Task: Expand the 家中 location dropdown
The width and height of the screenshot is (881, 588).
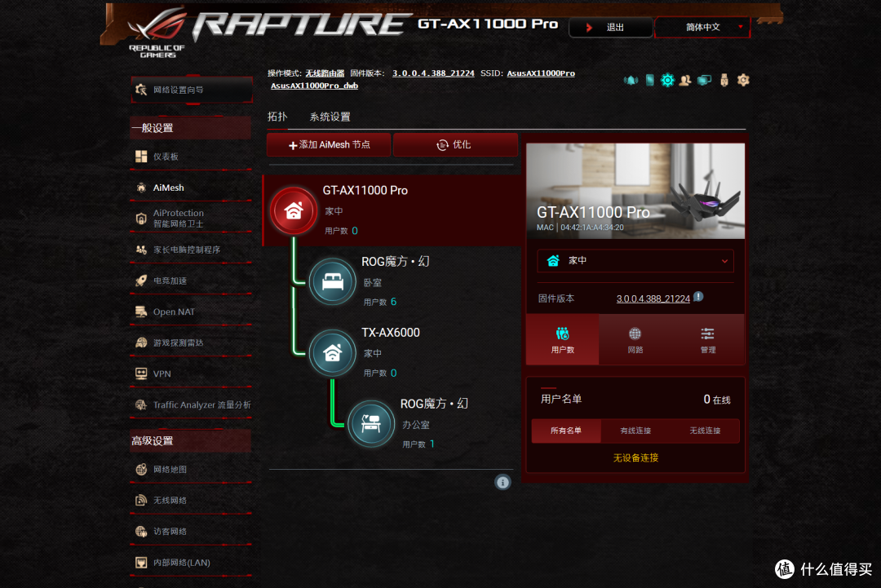Action: [x=635, y=261]
